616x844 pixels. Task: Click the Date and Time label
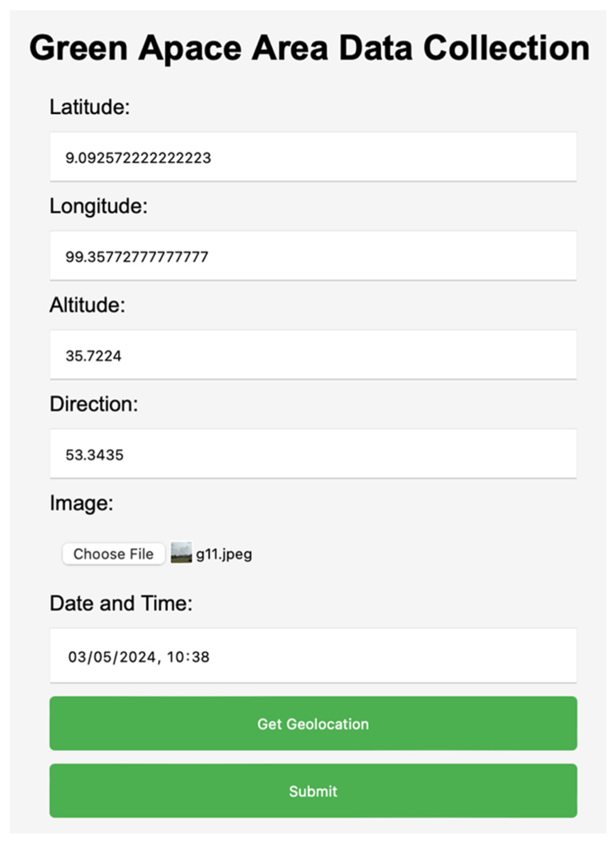click(x=121, y=603)
